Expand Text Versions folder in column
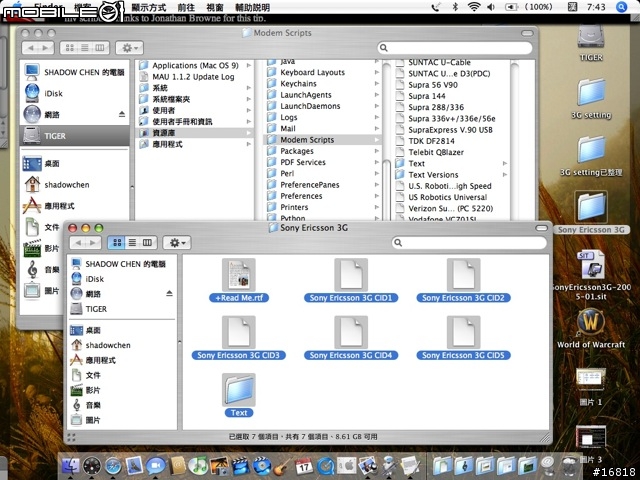Image resolution: width=640 pixels, height=480 pixels. pos(505,175)
